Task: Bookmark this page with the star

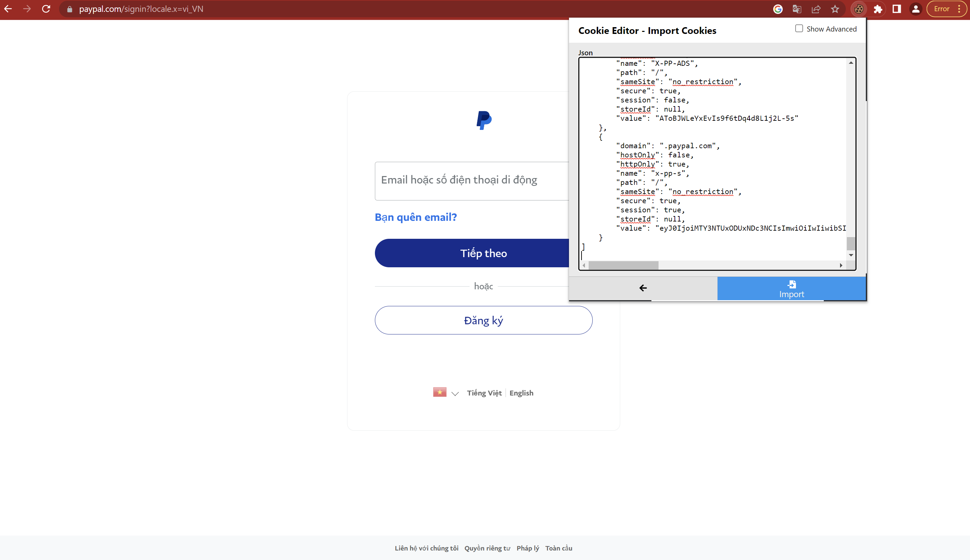Action: (x=835, y=9)
